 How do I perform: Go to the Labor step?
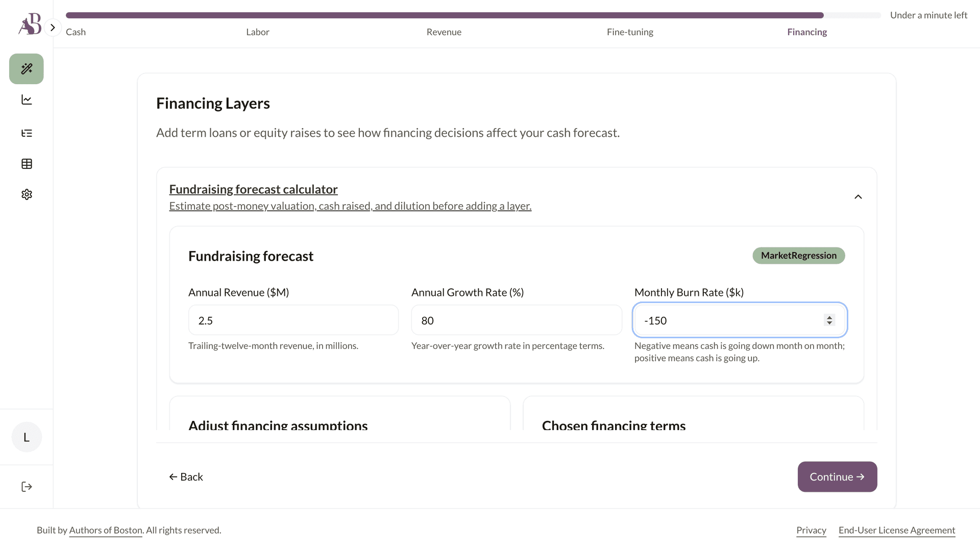pyautogui.click(x=258, y=32)
